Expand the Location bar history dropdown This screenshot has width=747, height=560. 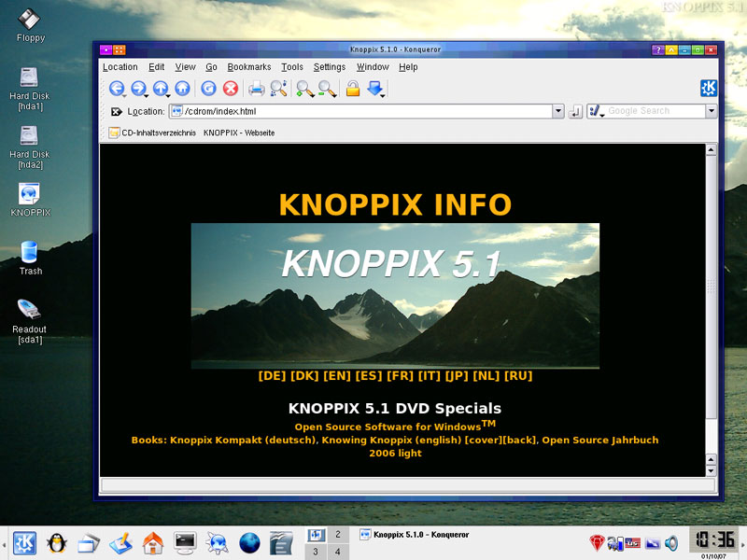pyautogui.click(x=558, y=111)
